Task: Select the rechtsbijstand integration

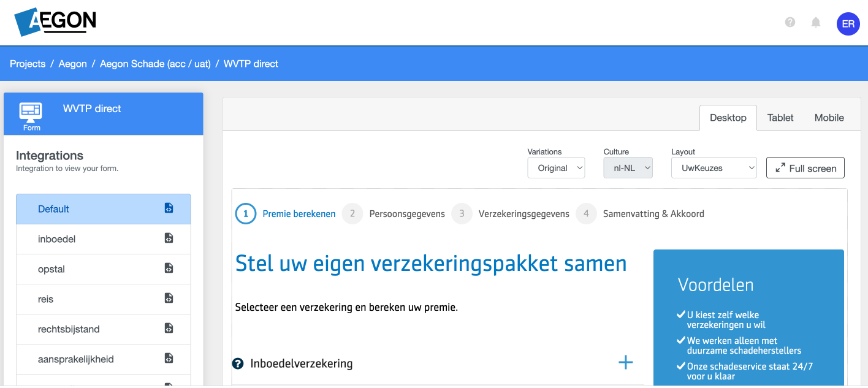Action: click(103, 329)
